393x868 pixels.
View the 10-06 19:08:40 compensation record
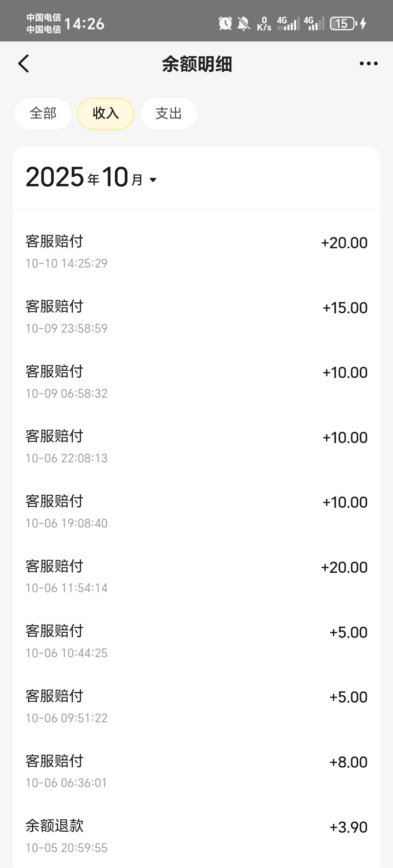click(x=196, y=511)
